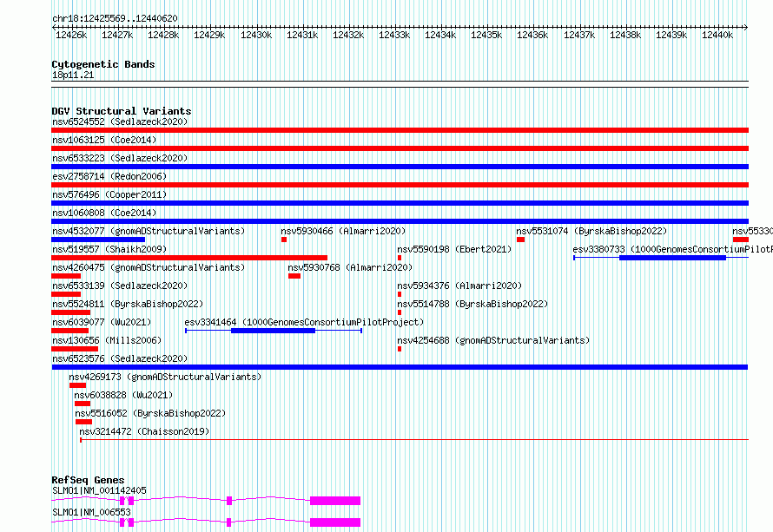The image size is (773, 532).
Task: Click red marker under nsv5514788 (ByrskaBishop2022)
Action: coord(400,312)
